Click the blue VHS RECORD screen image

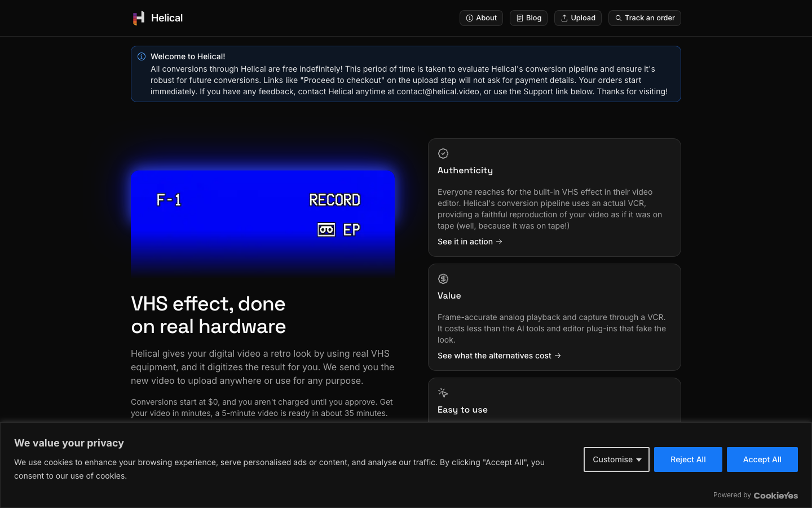(x=263, y=223)
